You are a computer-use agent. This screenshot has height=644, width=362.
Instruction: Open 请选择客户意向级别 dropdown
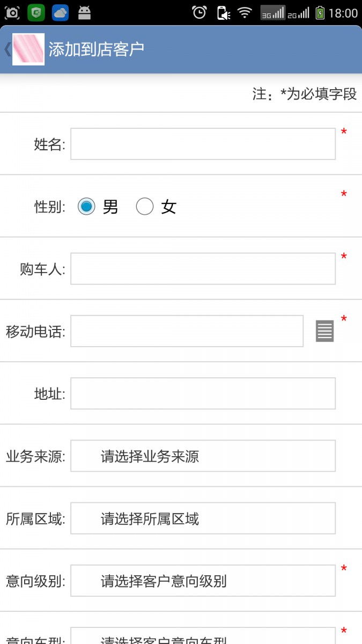pos(203,581)
